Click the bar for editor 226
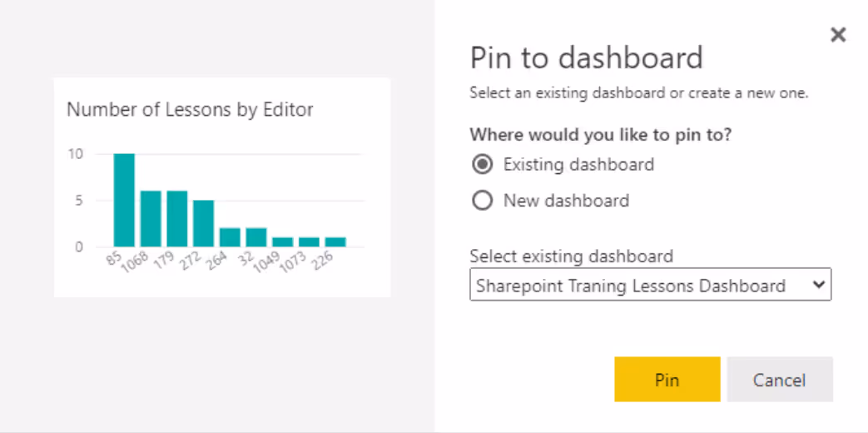This screenshot has height=433, width=868. (x=335, y=242)
